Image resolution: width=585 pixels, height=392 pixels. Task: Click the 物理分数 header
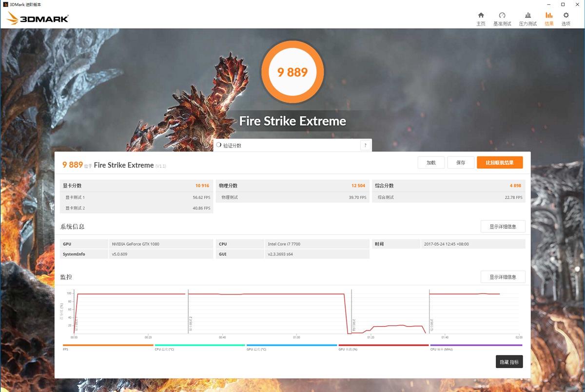(292, 186)
